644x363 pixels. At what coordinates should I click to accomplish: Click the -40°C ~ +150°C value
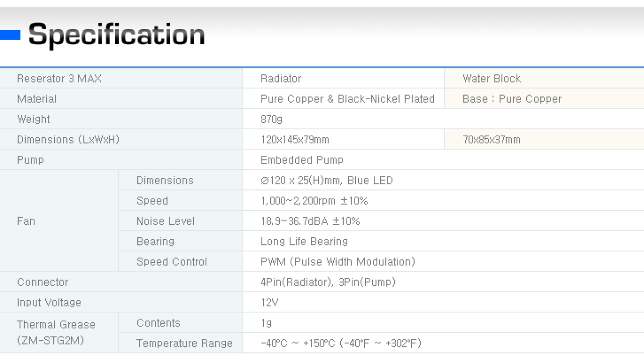341,343
